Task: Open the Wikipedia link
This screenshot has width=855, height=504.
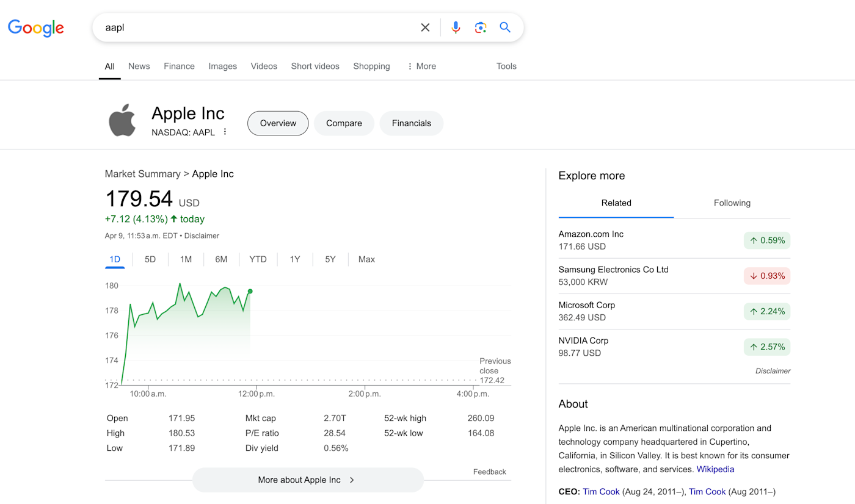Action: tap(715, 469)
